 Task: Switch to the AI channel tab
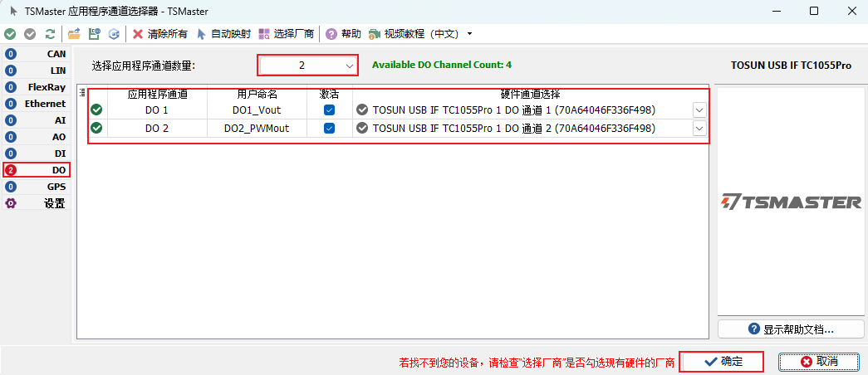coord(37,120)
